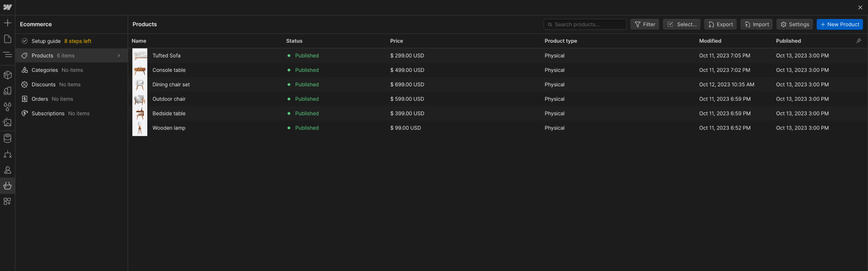The height and width of the screenshot is (271, 868).
Task: Open the Components cube icon
Action: point(7,75)
